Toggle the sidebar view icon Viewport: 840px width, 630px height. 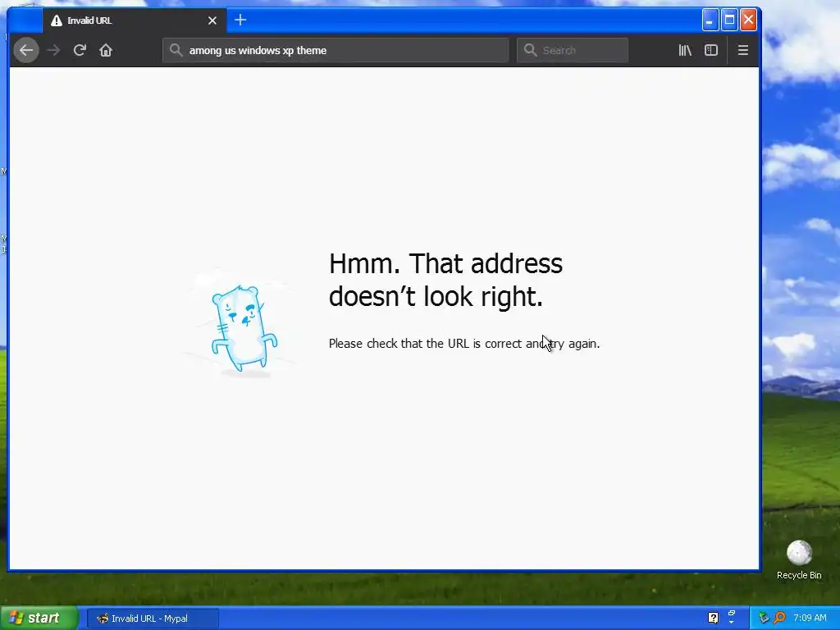711,50
